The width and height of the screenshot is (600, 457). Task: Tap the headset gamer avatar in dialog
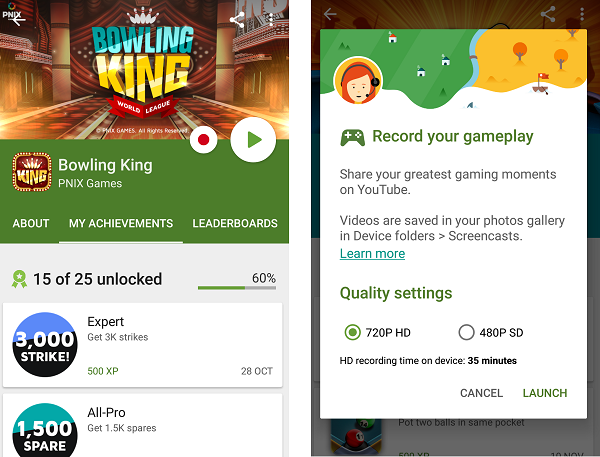click(358, 81)
